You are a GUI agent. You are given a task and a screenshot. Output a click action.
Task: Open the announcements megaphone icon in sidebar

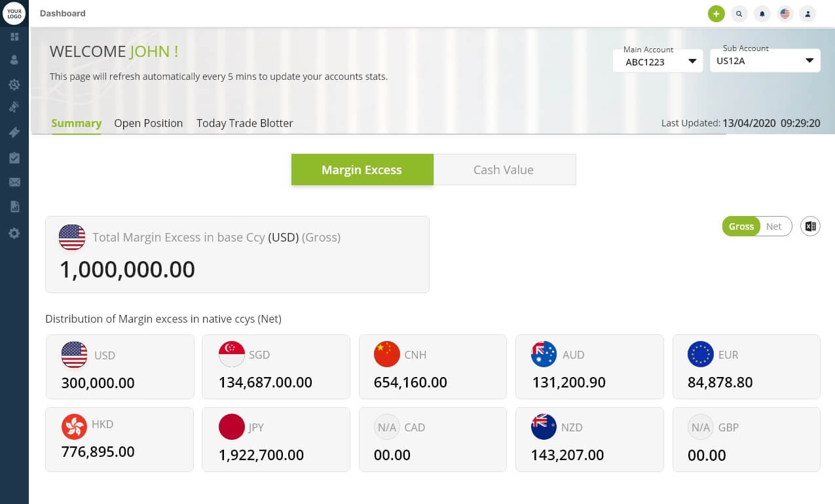[14, 107]
